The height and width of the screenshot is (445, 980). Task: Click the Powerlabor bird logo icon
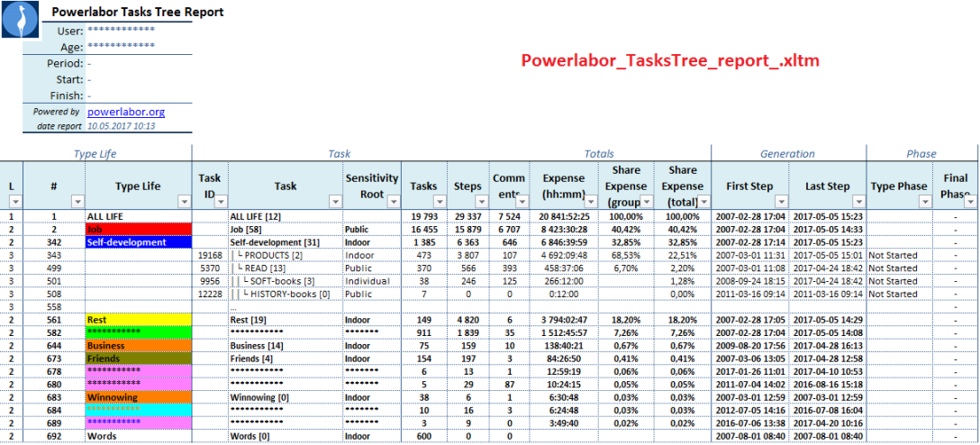pyautogui.click(x=20, y=20)
